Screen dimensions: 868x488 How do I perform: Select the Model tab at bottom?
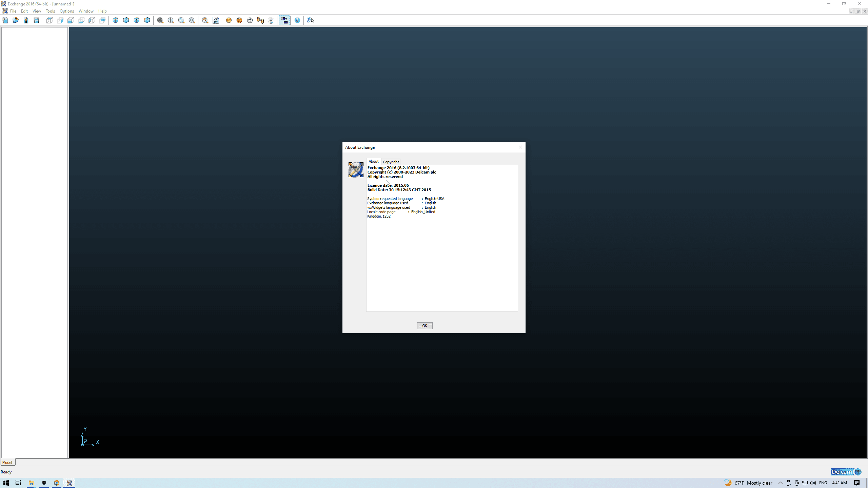pyautogui.click(x=7, y=463)
